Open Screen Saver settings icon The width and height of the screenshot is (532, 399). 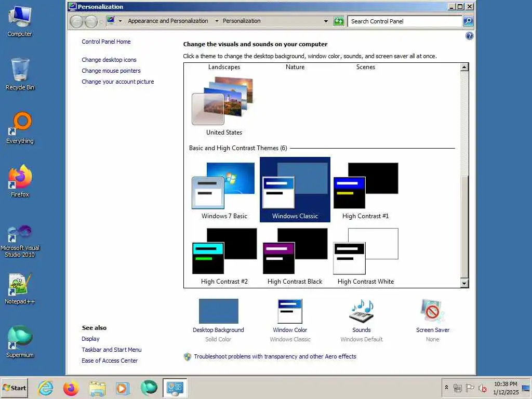click(x=433, y=311)
